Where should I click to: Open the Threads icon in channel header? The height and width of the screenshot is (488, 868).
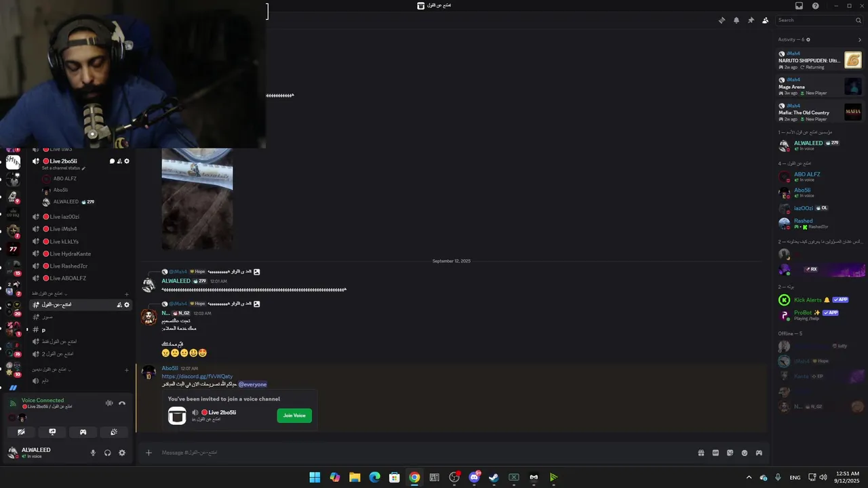pyautogui.click(x=722, y=20)
